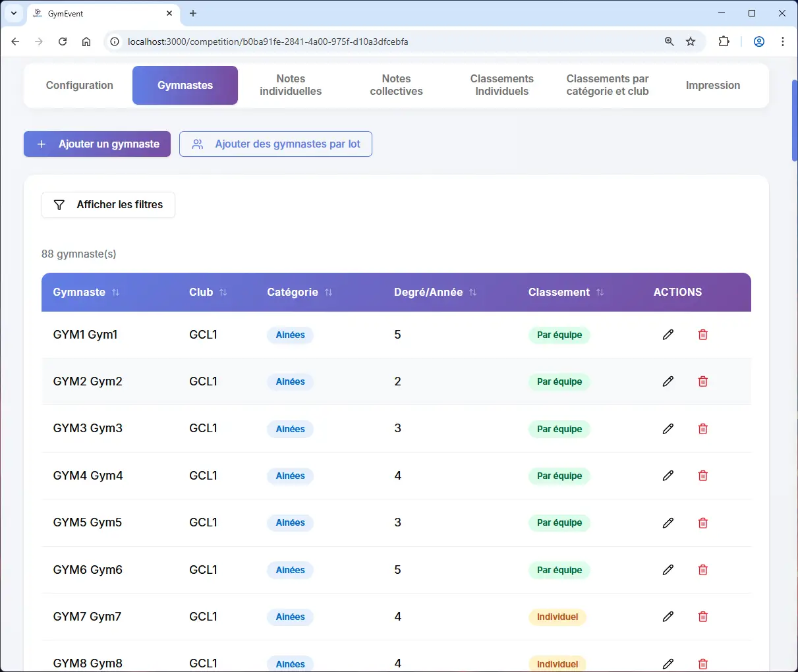Remove GYM5 Gym5 using the trash icon
The image size is (798, 672).
(x=703, y=523)
